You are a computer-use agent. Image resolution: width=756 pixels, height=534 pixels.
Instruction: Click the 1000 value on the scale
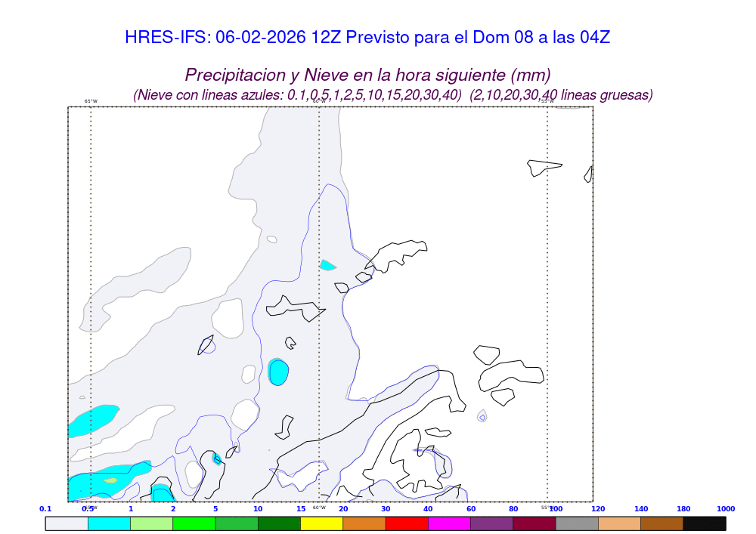click(725, 509)
